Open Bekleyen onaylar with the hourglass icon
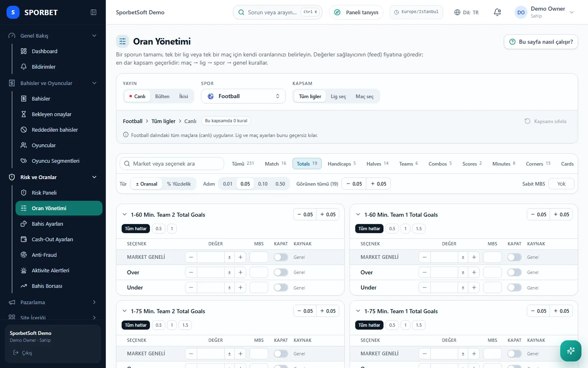The width and height of the screenshot is (588, 368). (x=59, y=114)
